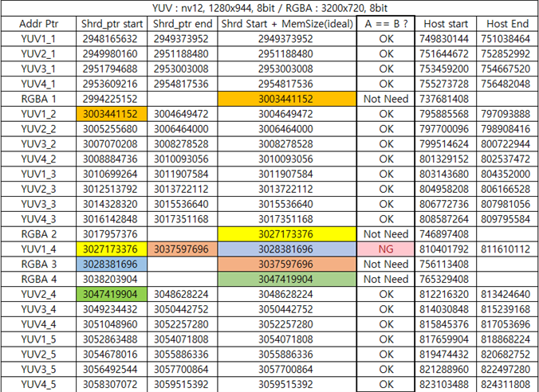Image resolution: width=539 pixels, height=392 pixels.
Task: Click yellow 3027173376 in the RGBA 2 row
Action: pyautogui.click(x=287, y=234)
